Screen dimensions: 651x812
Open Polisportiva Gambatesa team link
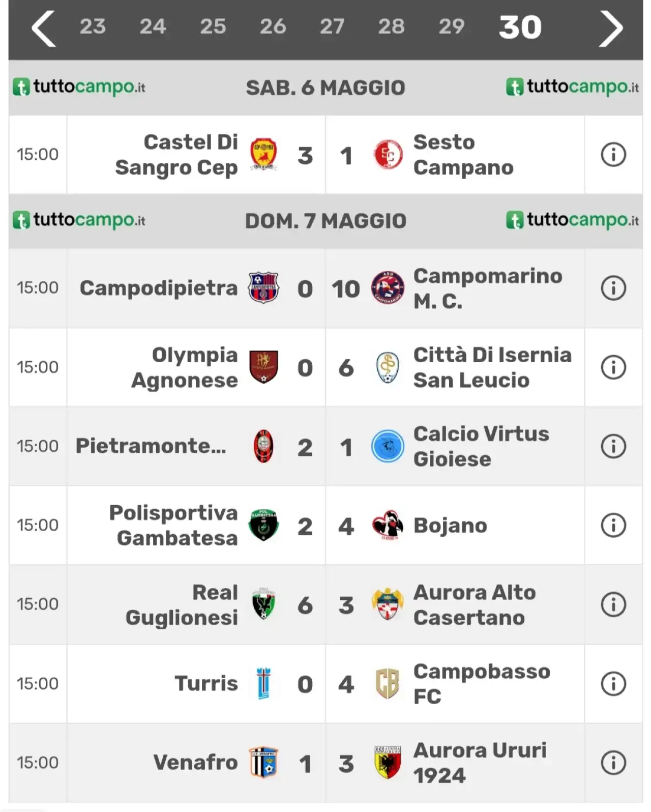(173, 526)
